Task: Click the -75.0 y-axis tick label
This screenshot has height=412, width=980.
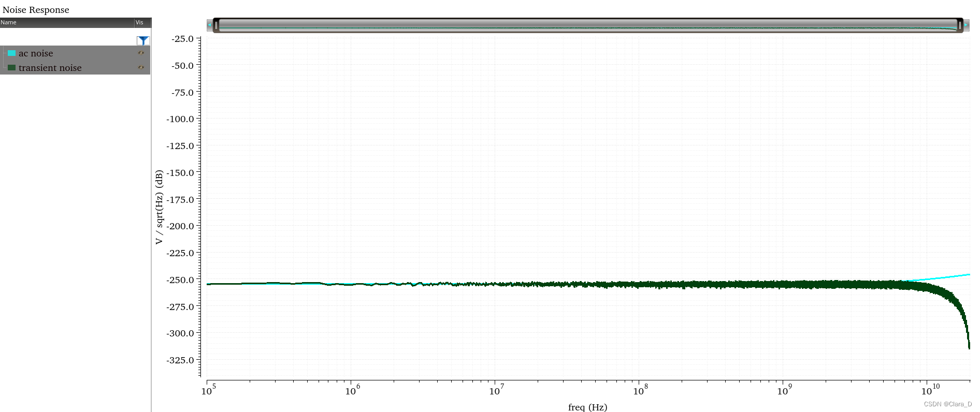Action: (182, 93)
